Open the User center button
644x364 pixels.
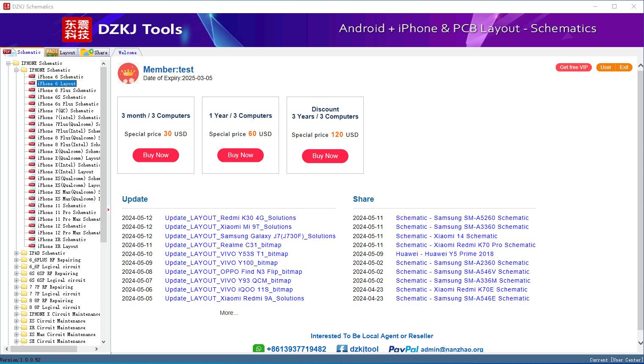point(605,67)
